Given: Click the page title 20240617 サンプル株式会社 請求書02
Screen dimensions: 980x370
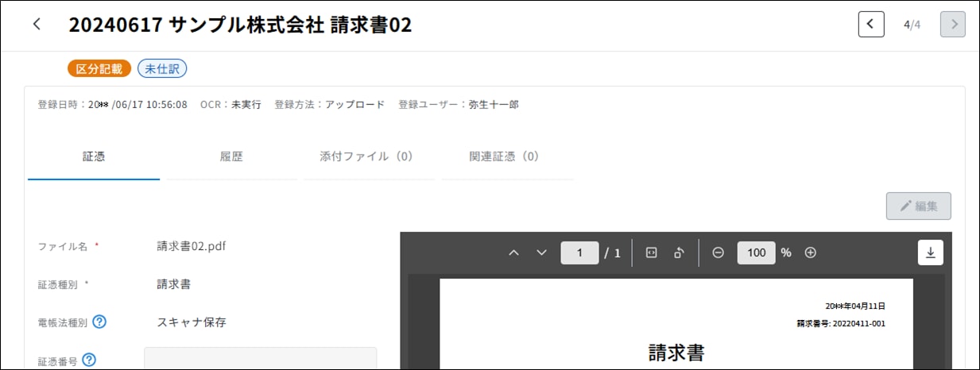Looking at the screenshot, I should 240,25.
